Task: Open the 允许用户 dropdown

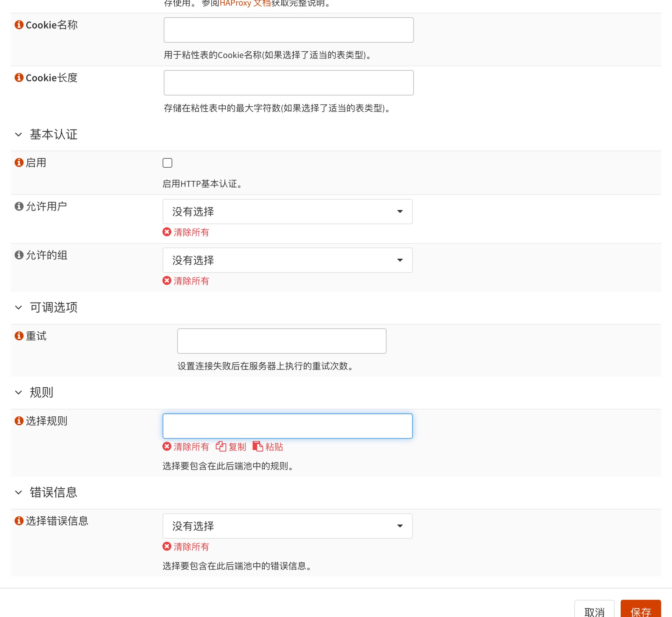Action: (x=287, y=212)
